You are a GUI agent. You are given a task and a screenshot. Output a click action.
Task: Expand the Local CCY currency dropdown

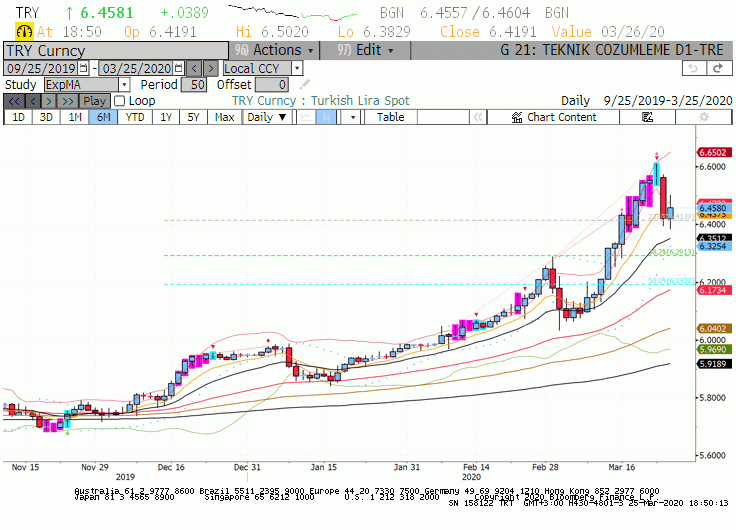pyautogui.click(x=297, y=69)
